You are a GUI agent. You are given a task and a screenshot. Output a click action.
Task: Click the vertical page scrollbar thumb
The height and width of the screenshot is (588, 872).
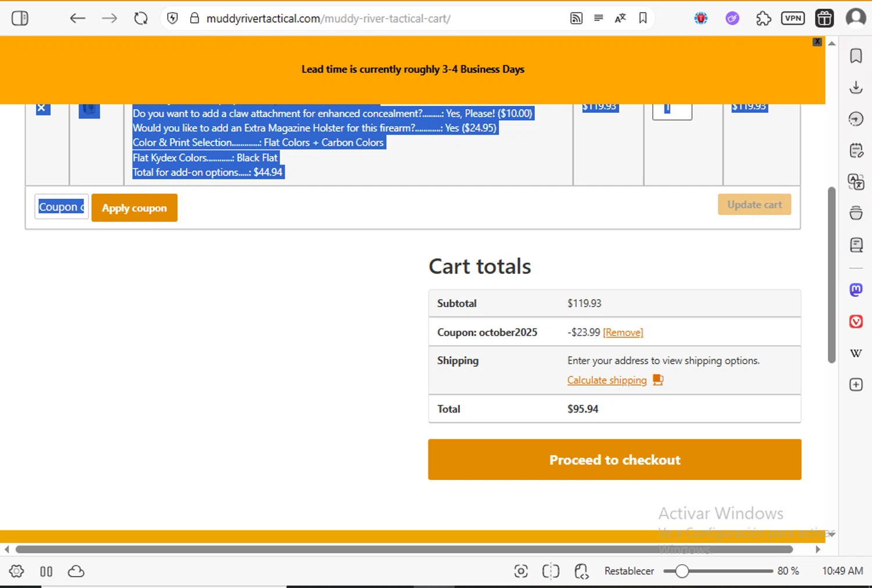[x=832, y=275]
